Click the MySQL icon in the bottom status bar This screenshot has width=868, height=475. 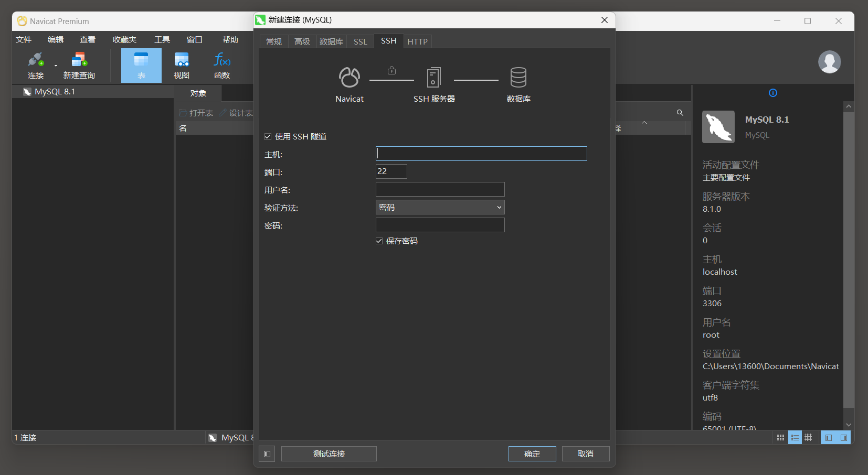pos(213,438)
